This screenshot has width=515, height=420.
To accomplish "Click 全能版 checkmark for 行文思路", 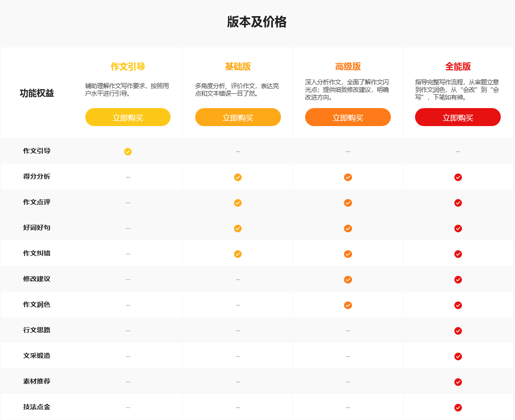I will [x=458, y=331].
